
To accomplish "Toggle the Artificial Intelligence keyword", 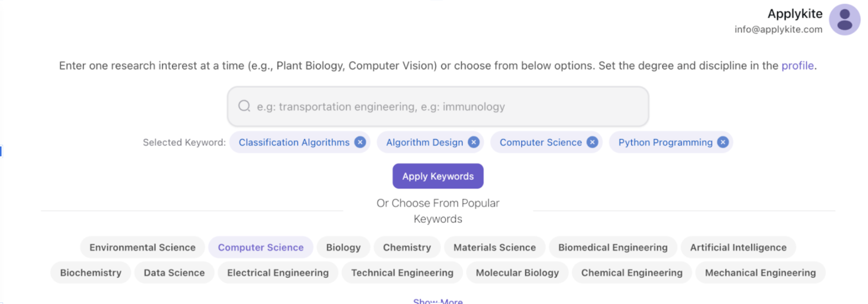I will pyautogui.click(x=738, y=247).
